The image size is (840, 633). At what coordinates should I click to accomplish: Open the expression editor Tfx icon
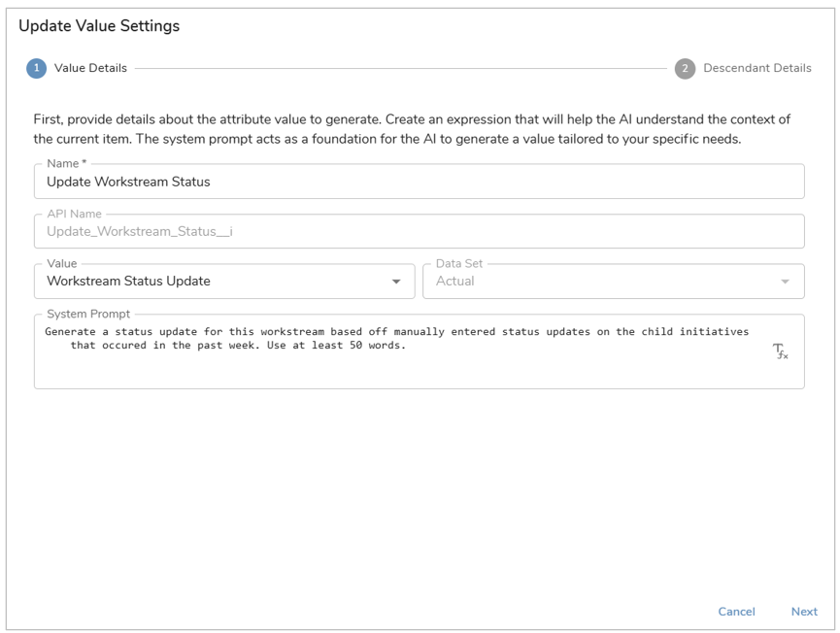pos(780,351)
